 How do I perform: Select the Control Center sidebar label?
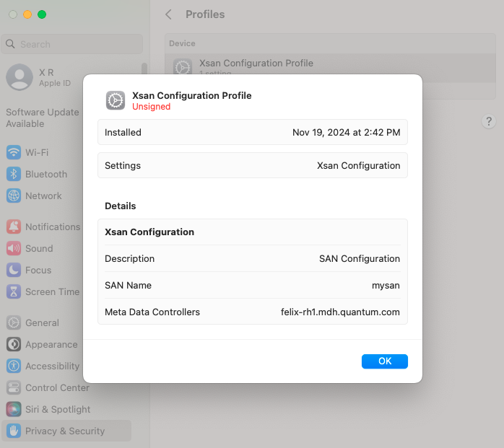coord(57,387)
